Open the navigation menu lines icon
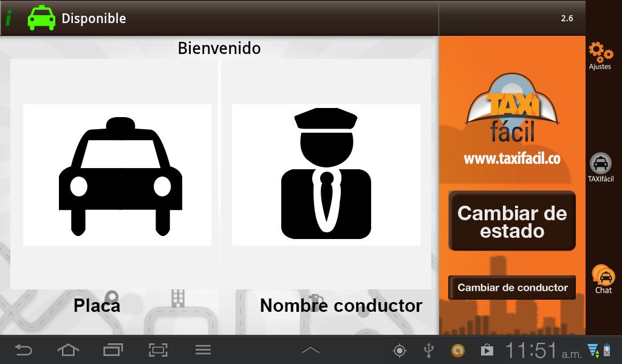 point(202,349)
